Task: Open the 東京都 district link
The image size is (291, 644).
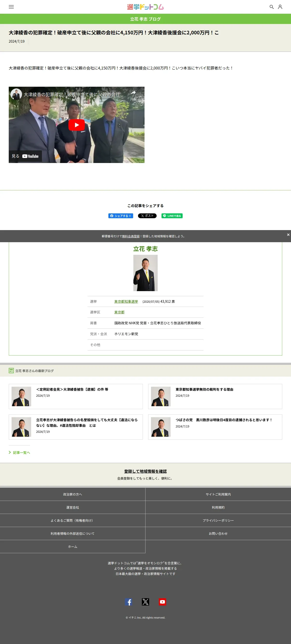Action: pos(119,312)
